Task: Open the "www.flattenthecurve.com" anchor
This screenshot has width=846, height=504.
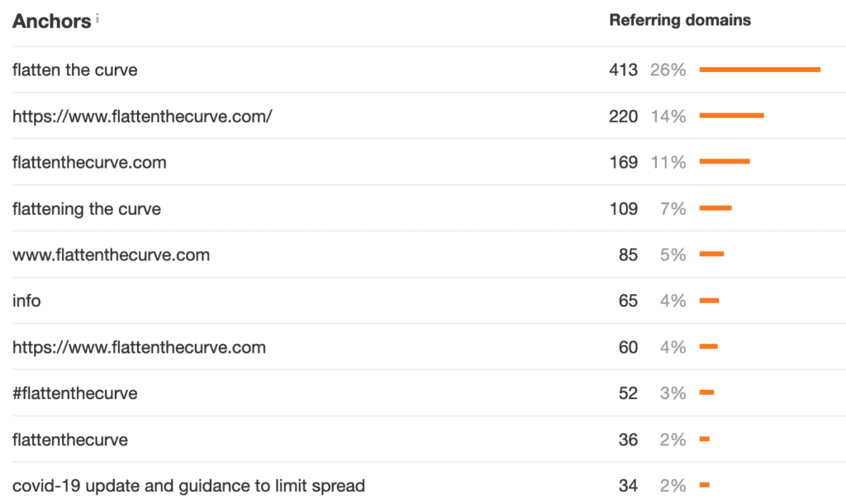Action: (111, 255)
